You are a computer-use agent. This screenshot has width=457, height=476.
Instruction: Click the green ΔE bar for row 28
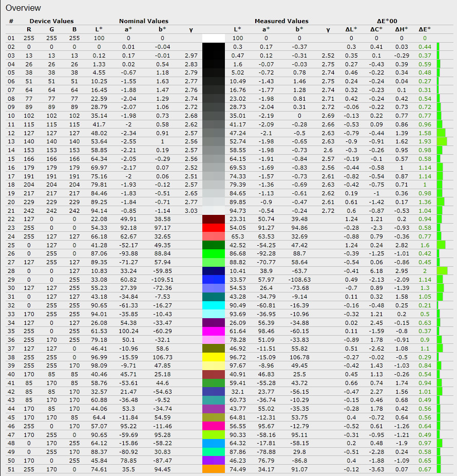(442, 271)
